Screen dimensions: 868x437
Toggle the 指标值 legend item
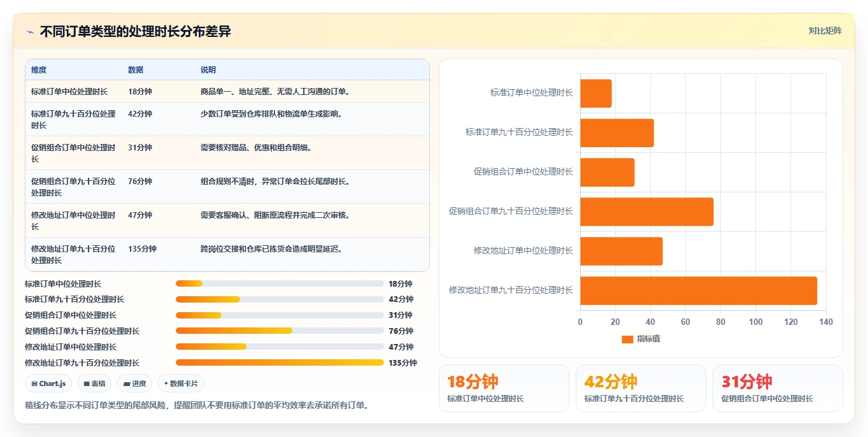click(641, 339)
